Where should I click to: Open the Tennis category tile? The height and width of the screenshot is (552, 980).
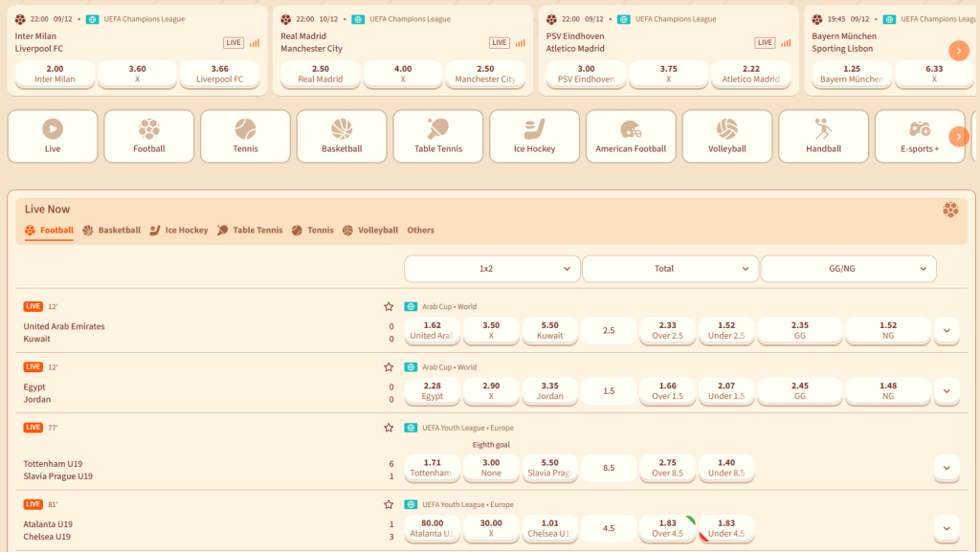(x=245, y=136)
